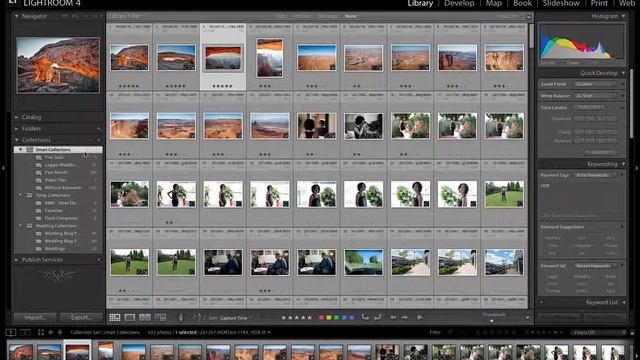Switch to Compare view in toolbar
The width and height of the screenshot is (640, 360).
[x=145, y=317]
